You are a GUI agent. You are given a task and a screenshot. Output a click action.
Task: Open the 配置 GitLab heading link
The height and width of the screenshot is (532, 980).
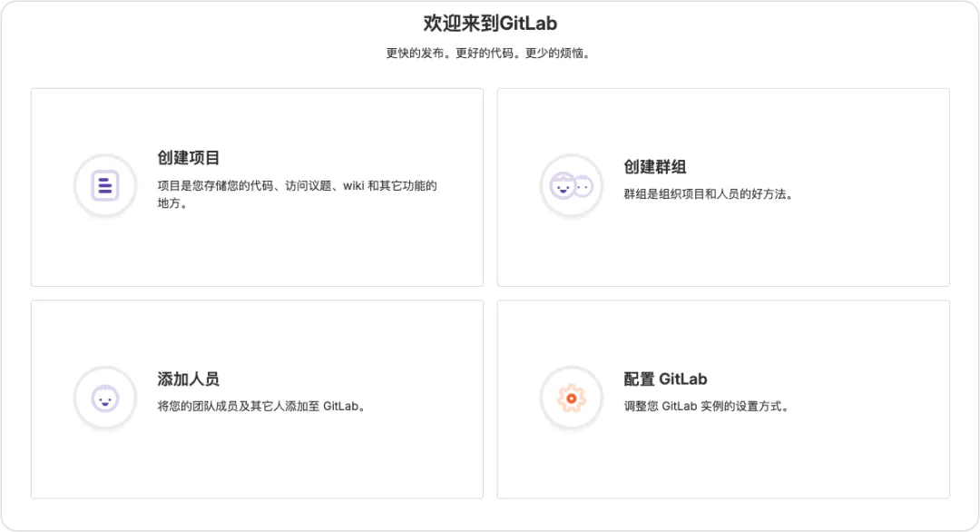click(x=665, y=379)
